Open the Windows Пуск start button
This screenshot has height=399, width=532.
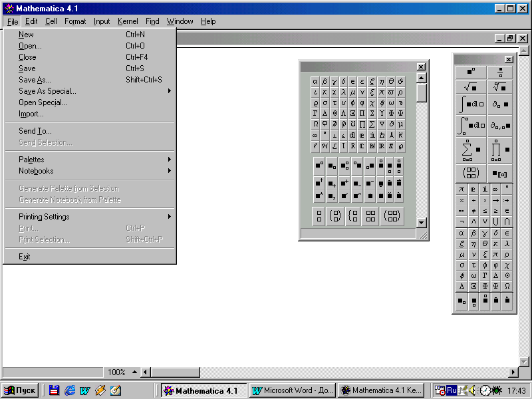[x=20, y=390]
